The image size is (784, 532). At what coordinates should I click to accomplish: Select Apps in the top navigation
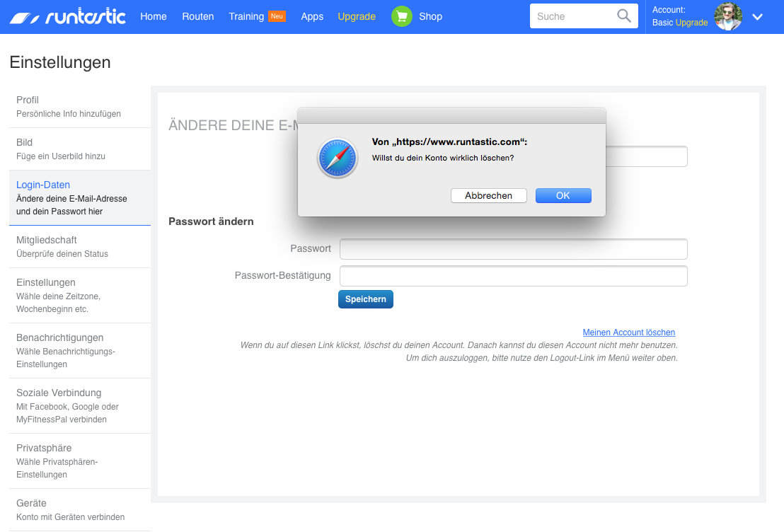pyautogui.click(x=312, y=16)
